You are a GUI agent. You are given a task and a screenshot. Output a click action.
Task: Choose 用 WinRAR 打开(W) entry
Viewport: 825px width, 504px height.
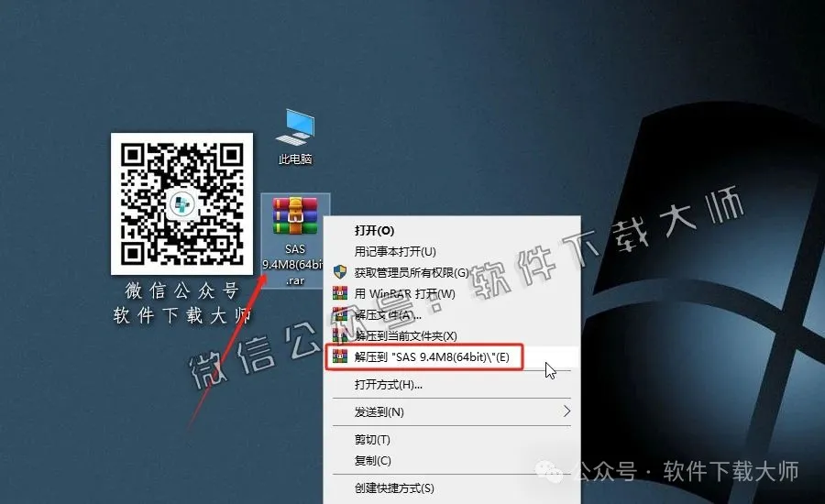pos(452,293)
